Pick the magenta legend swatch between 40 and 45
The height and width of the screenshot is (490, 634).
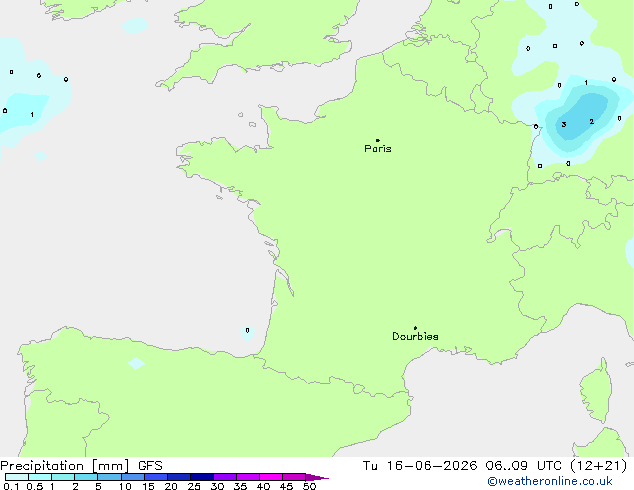point(271,477)
